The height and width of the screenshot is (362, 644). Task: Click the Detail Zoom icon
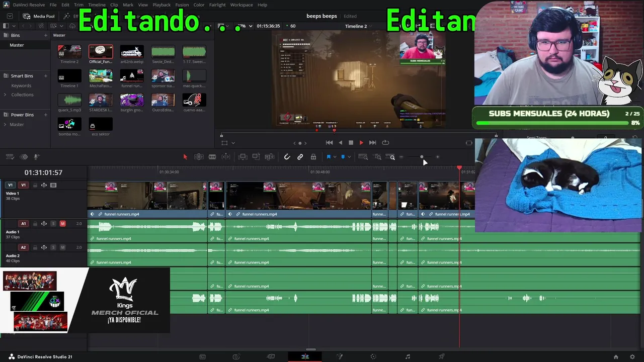click(x=377, y=157)
